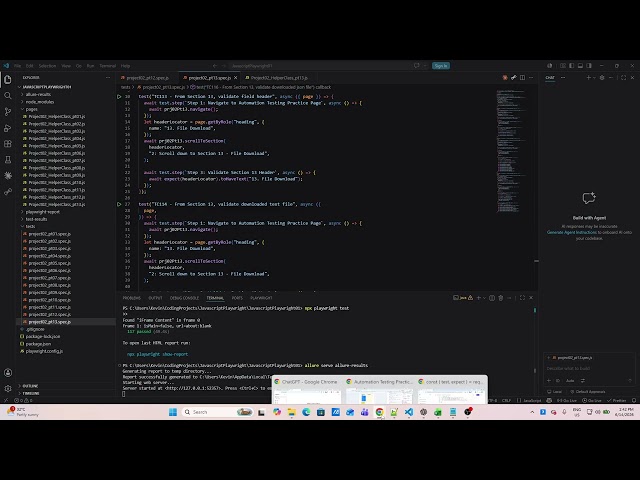
Task: Toggle the secondary side bar layout
Action: 589,66
